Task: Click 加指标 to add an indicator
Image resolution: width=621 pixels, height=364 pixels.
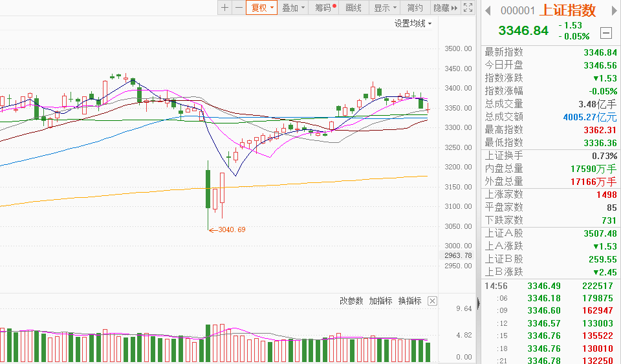Action: (380, 301)
